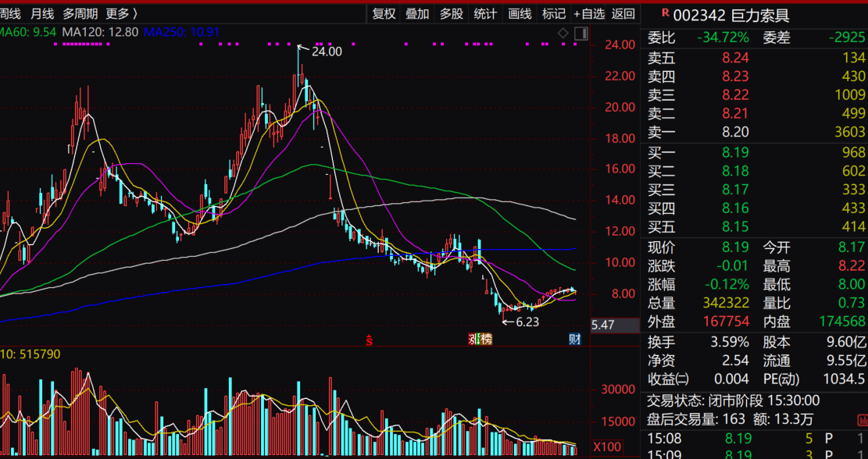Open the 复权 adjustment options
868x459 pixels.
click(x=384, y=14)
